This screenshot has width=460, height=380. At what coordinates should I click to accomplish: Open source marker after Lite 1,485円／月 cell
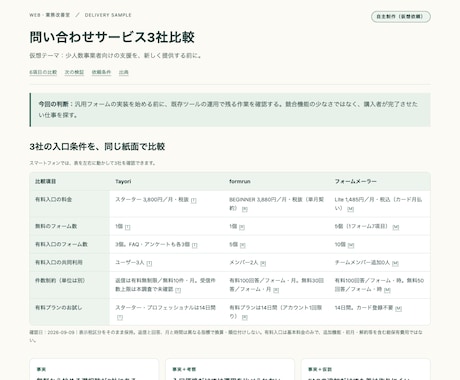click(x=350, y=209)
